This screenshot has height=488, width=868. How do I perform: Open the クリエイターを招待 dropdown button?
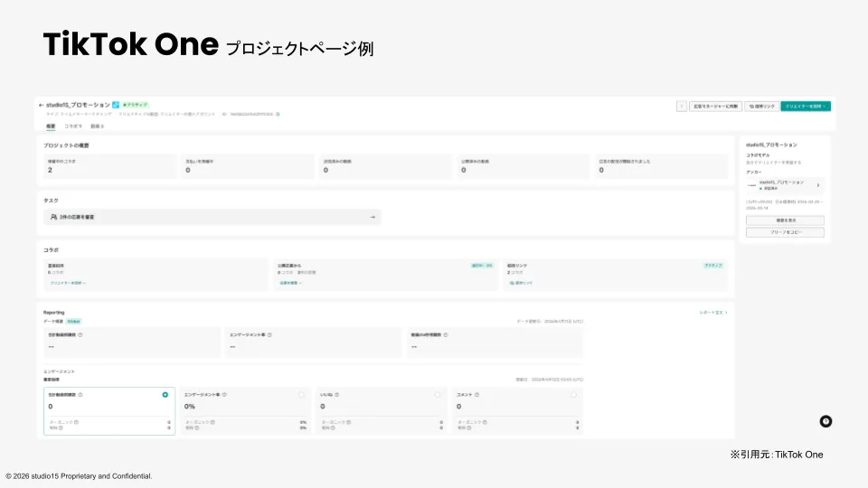805,106
